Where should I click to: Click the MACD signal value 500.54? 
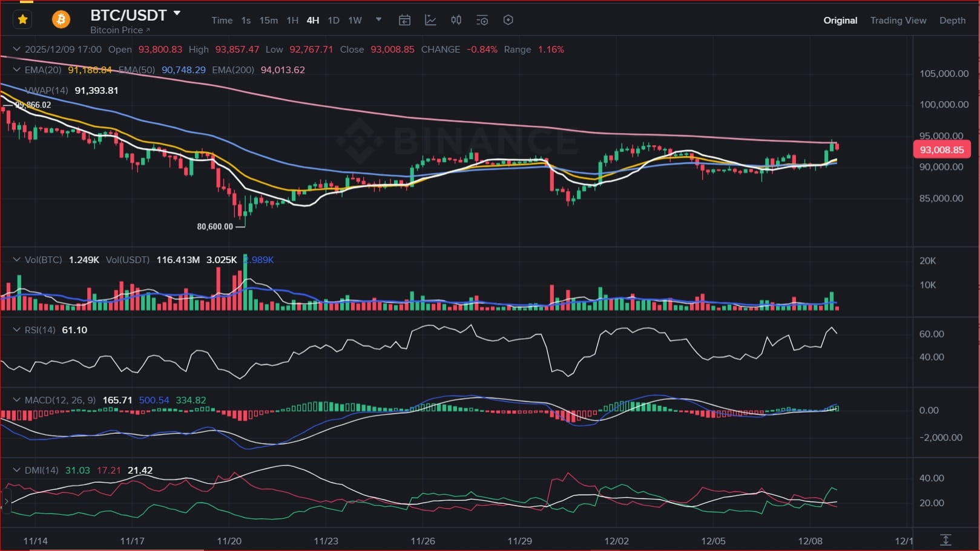coord(154,400)
